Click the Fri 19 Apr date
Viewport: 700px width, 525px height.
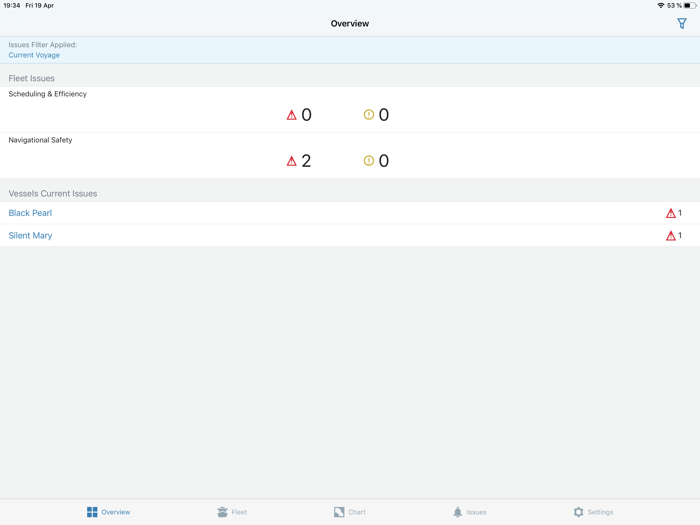39,5
